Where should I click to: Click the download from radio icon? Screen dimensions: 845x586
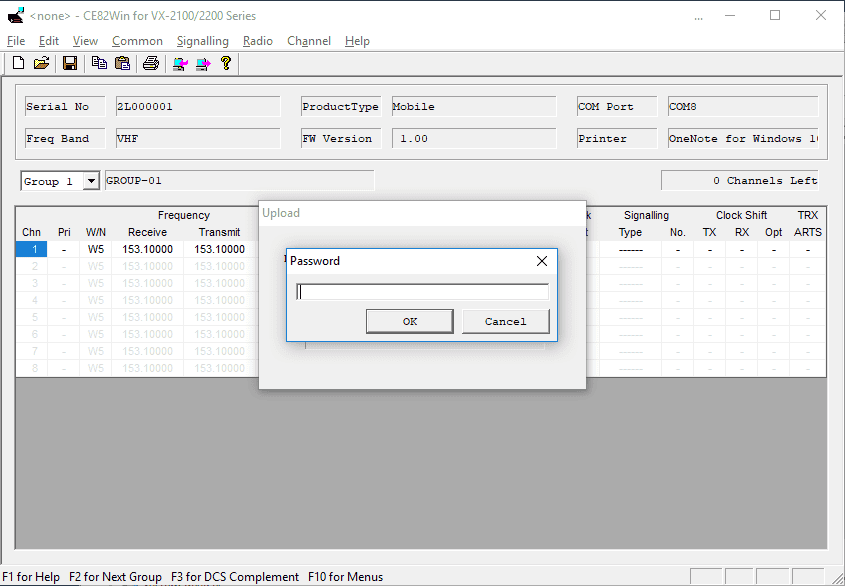tap(180, 63)
